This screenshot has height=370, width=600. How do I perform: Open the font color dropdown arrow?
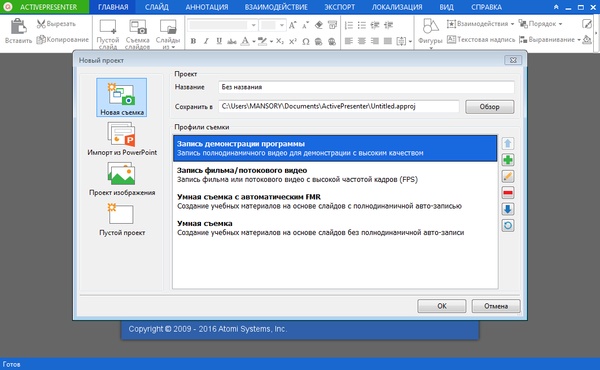pyautogui.click(x=254, y=41)
